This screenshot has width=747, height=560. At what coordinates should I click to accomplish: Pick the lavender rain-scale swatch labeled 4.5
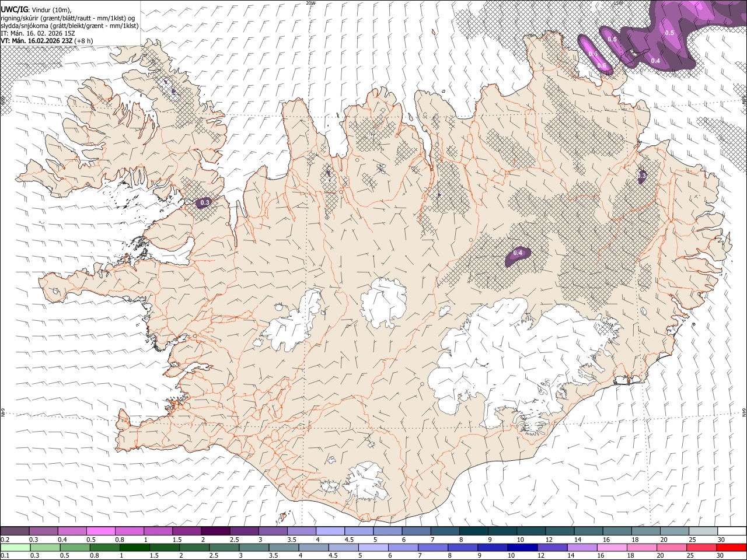coord(343,547)
